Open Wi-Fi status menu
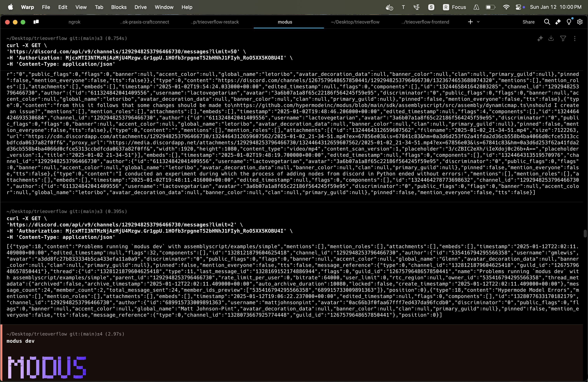Image resolution: width=588 pixels, height=382 pixels. coord(506,7)
